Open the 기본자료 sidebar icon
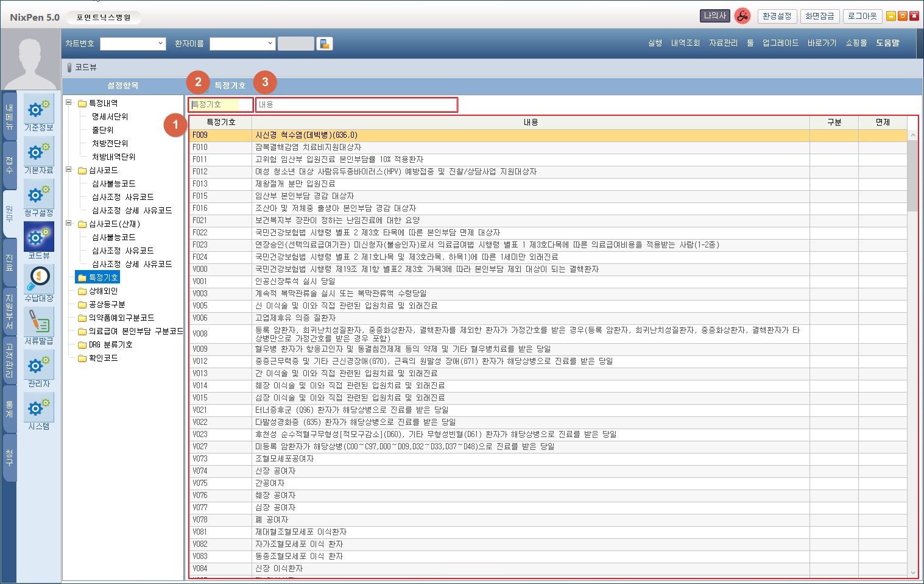 39,152
